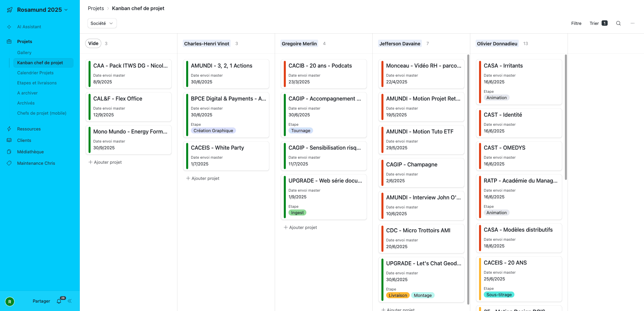Collapse the sidebar with the chevron icon
The image size is (644, 311).
click(x=70, y=301)
